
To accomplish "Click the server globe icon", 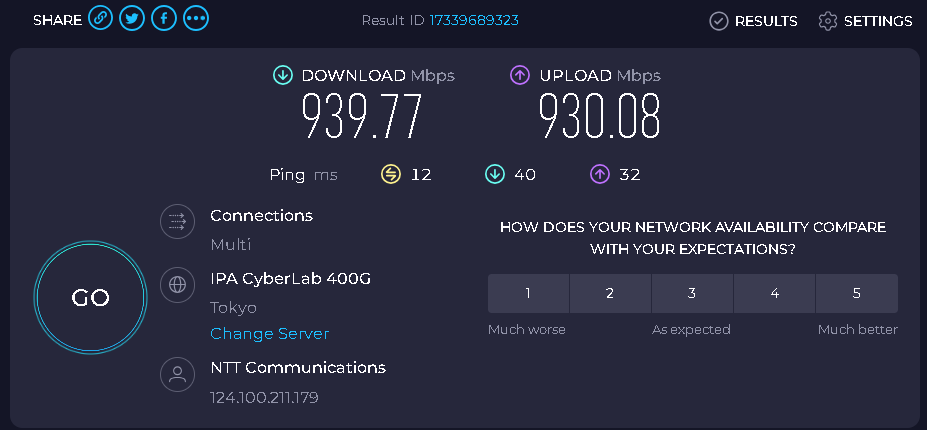I will 177,285.
